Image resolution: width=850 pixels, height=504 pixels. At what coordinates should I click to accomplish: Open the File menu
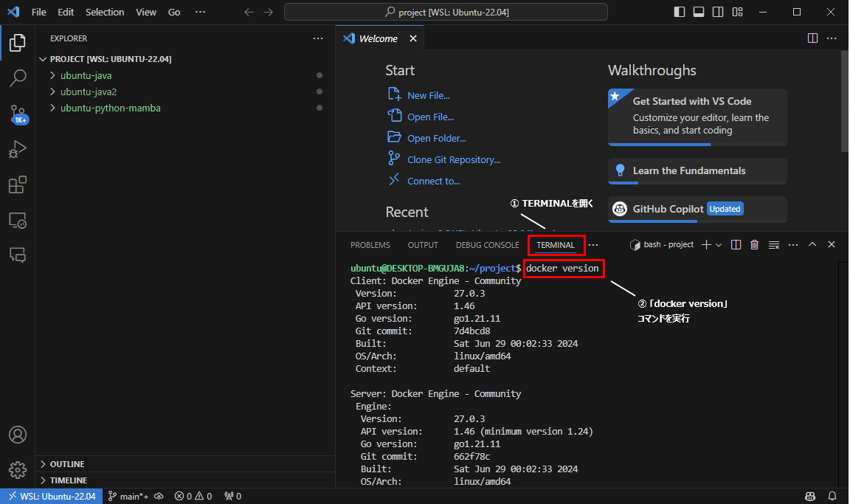[39, 12]
